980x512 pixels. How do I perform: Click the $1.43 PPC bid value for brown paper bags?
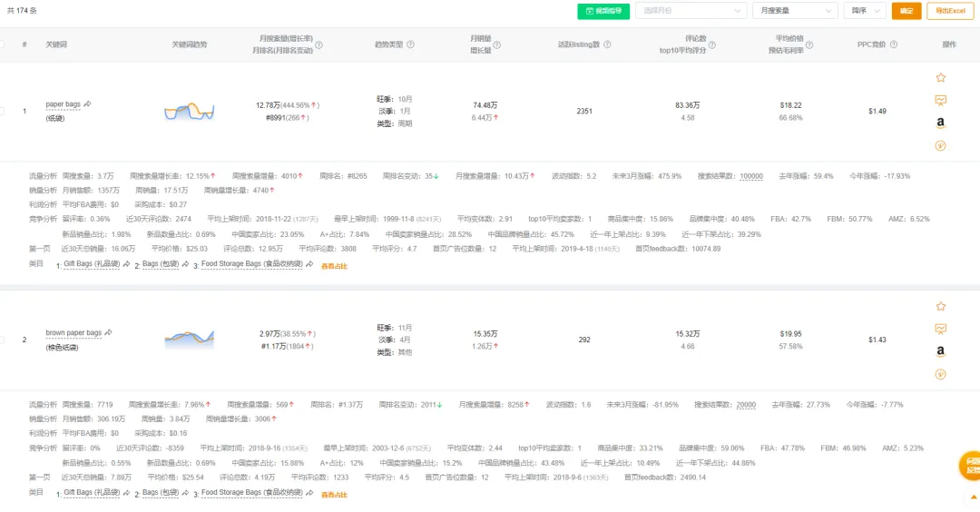click(877, 340)
